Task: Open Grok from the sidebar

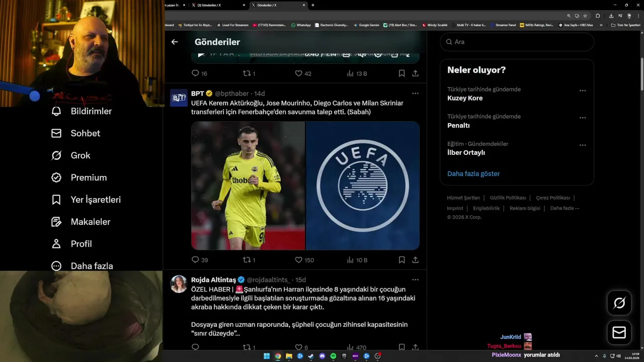Action: (x=70, y=155)
